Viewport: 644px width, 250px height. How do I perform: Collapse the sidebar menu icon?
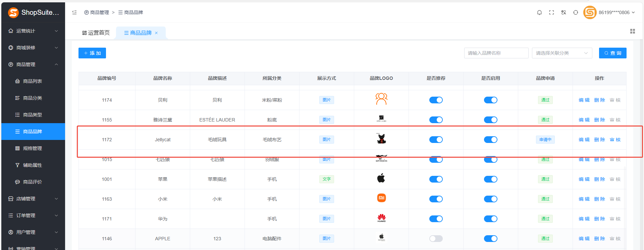tap(74, 12)
